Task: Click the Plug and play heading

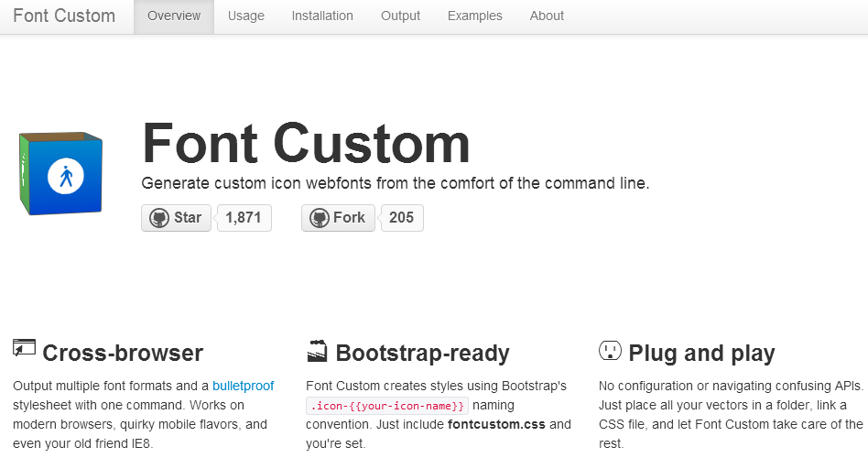Action: tap(701, 354)
